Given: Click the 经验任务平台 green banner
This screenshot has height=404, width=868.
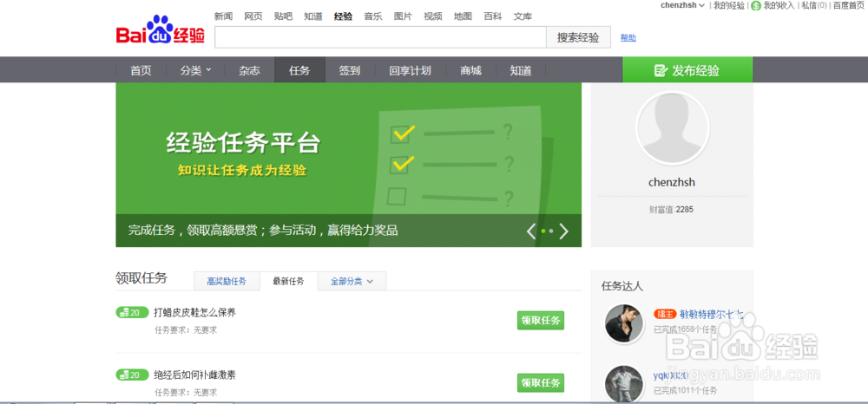Looking at the screenshot, I should click(x=348, y=165).
